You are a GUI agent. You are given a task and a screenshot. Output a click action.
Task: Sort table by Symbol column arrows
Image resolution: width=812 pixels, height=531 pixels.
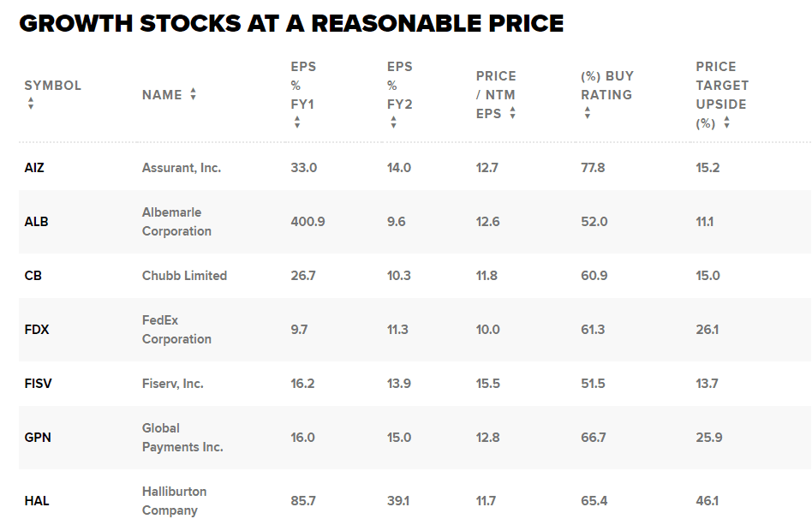coord(31,104)
